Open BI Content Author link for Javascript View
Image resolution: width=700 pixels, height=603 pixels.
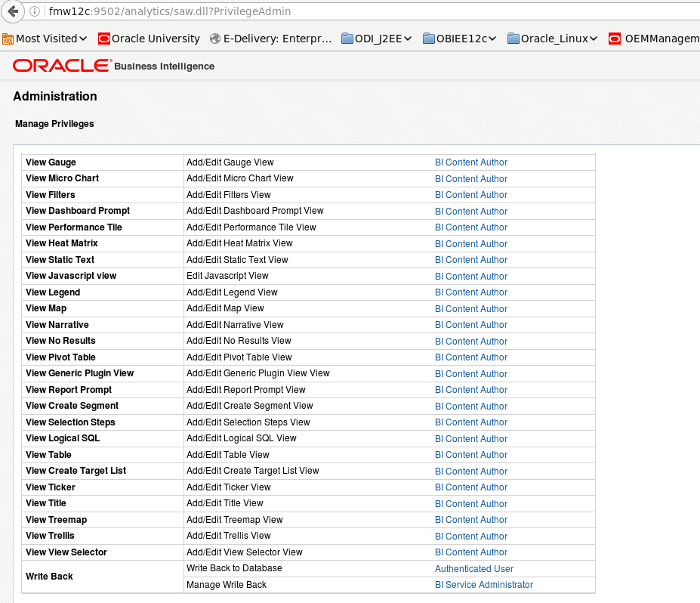471,277
